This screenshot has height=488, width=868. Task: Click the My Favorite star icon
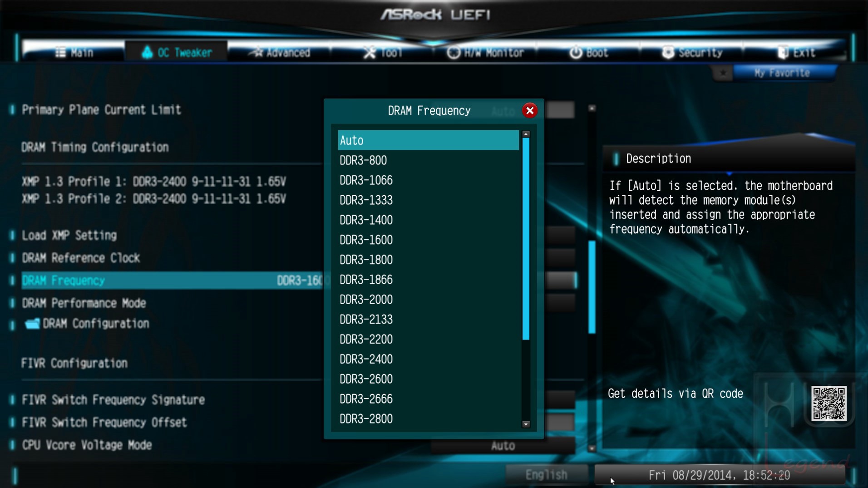(x=723, y=73)
